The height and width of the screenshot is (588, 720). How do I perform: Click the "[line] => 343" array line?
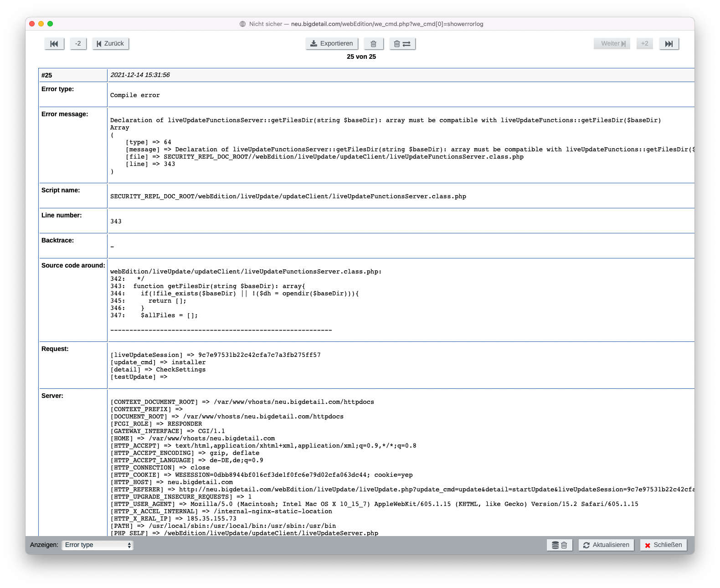(x=150, y=164)
